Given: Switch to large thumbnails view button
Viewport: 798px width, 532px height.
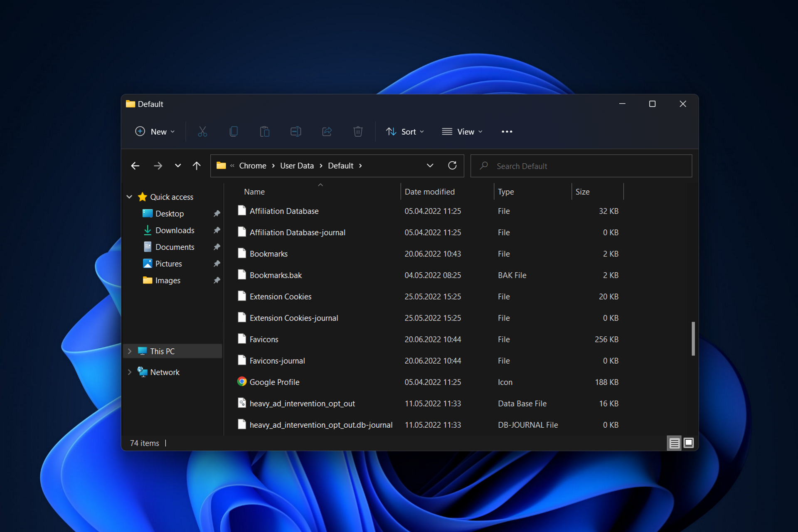Looking at the screenshot, I should (689, 443).
